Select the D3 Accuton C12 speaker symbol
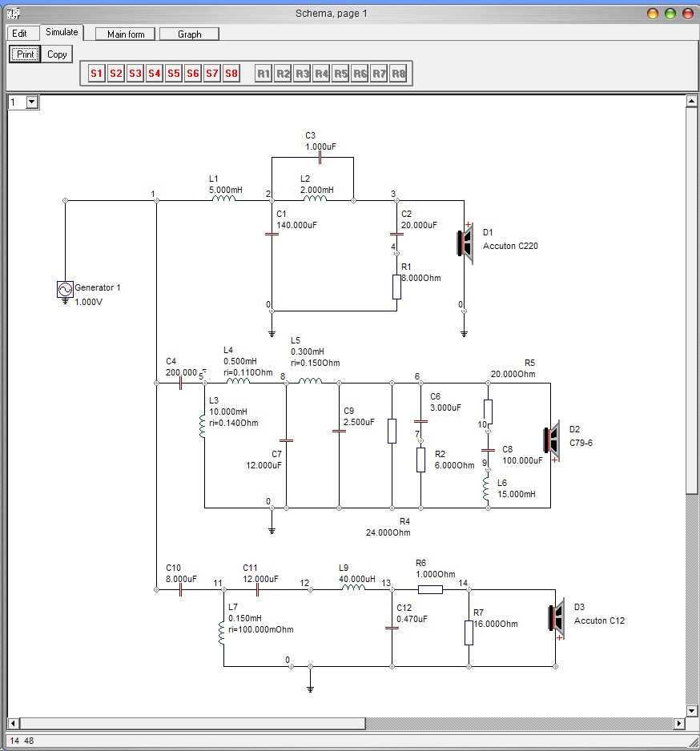 [x=557, y=618]
